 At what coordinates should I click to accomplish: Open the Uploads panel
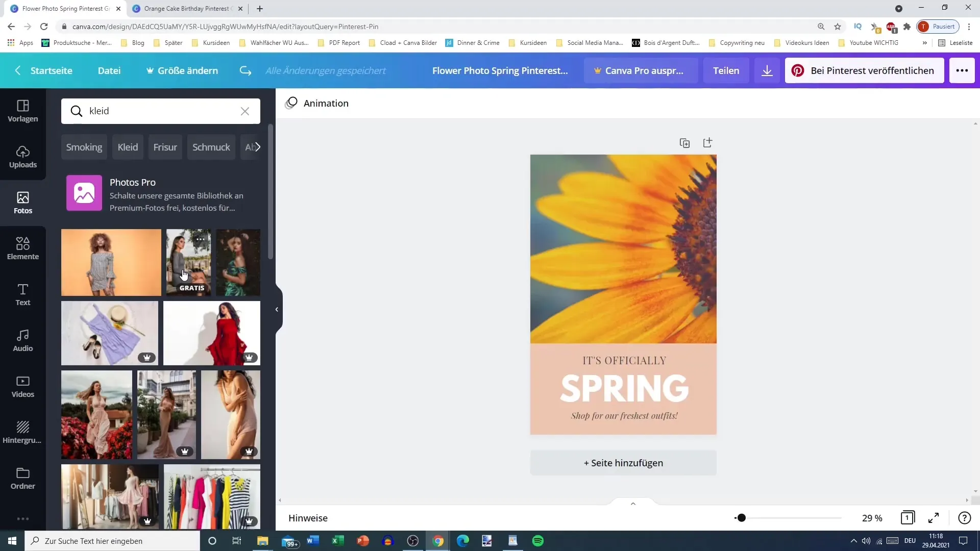[23, 157]
